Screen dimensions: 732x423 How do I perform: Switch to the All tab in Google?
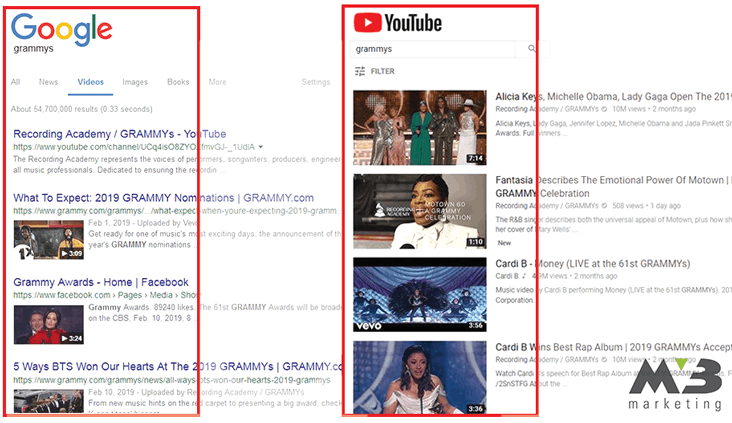coord(15,82)
